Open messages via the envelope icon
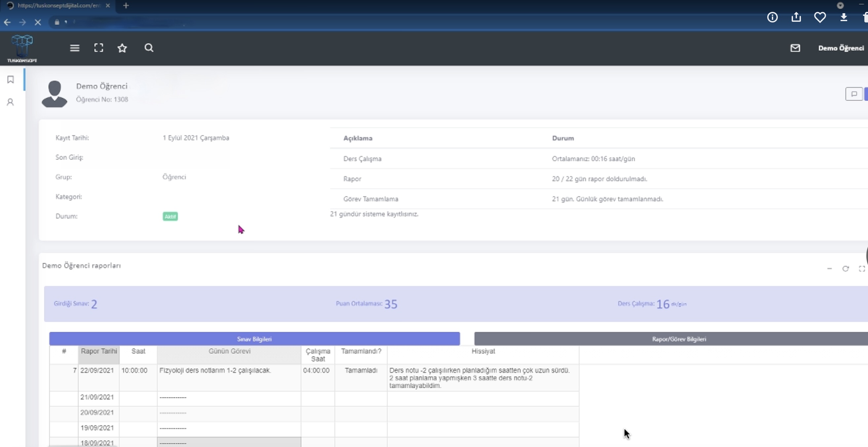 [x=795, y=48]
